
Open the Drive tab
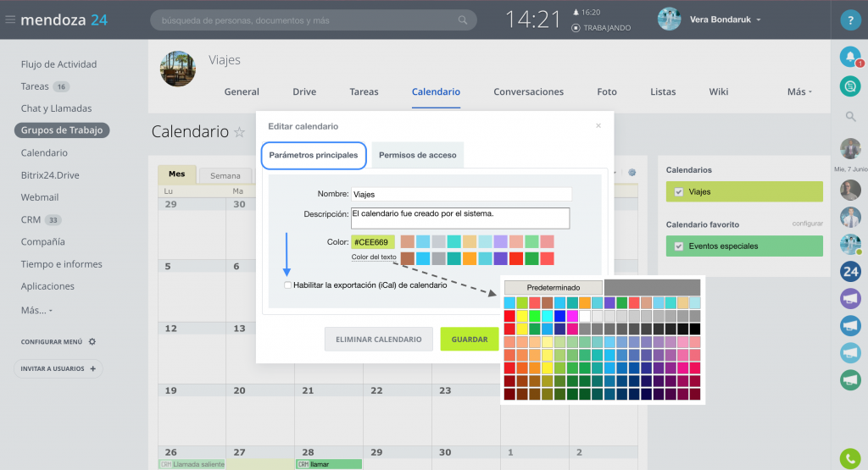point(304,91)
